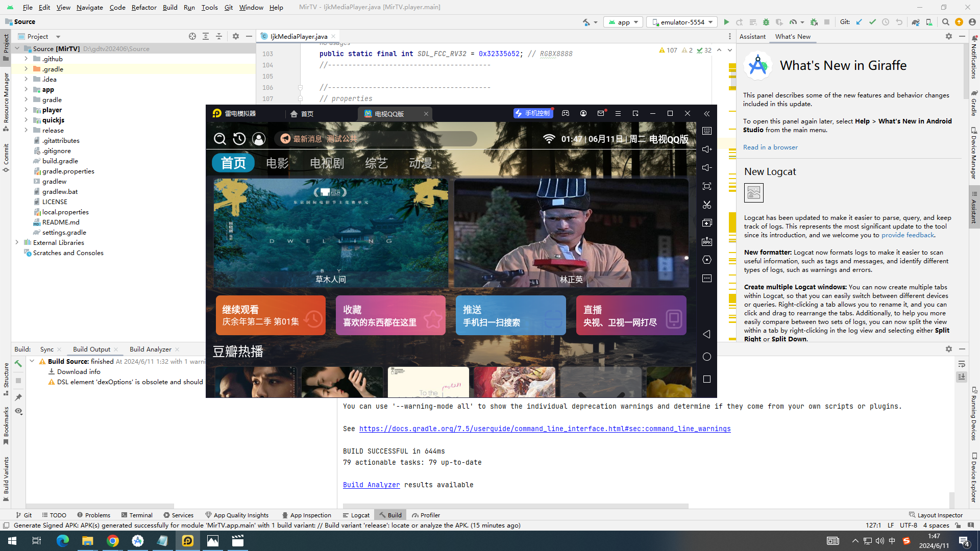
Task: Expand the player module folder
Action: tap(26, 110)
